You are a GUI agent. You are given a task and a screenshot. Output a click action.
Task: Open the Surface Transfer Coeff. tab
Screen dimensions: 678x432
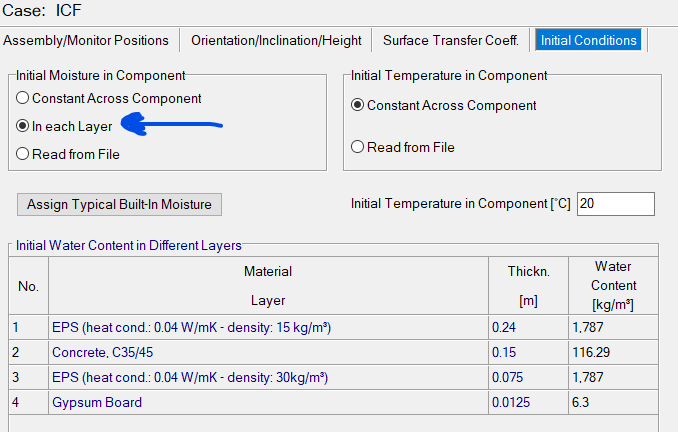[451, 40]
